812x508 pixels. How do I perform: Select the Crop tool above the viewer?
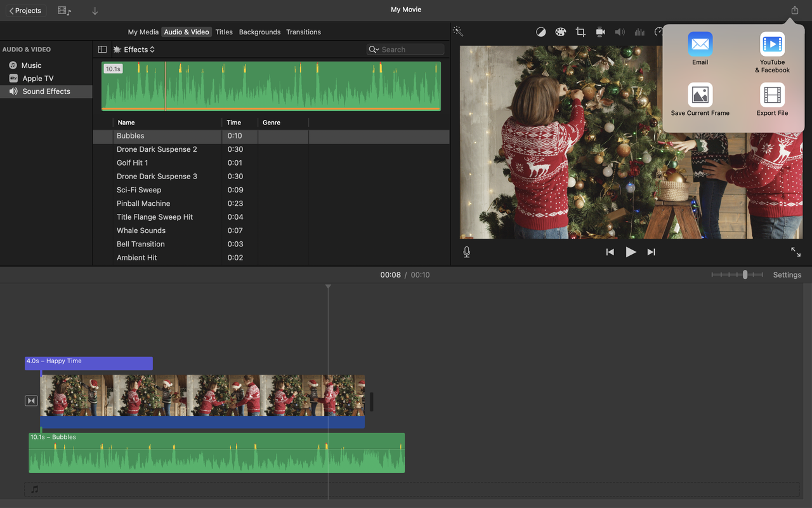[580, 31]
